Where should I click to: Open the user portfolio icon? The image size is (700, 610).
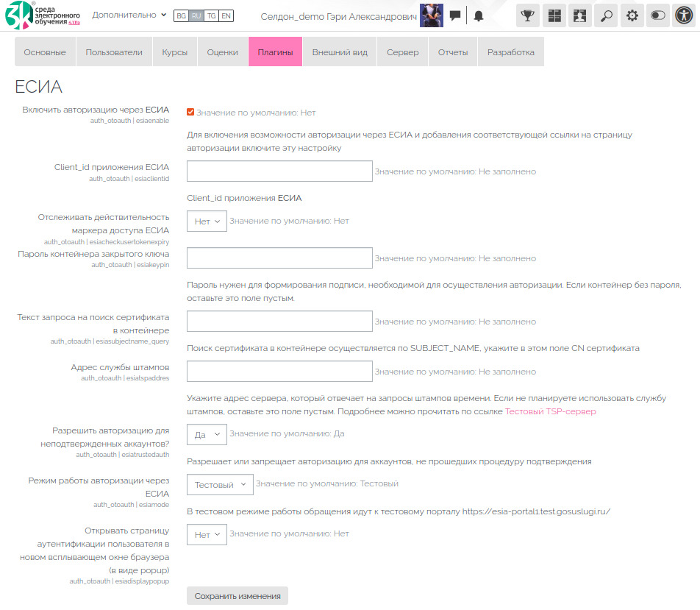point(579,15)
